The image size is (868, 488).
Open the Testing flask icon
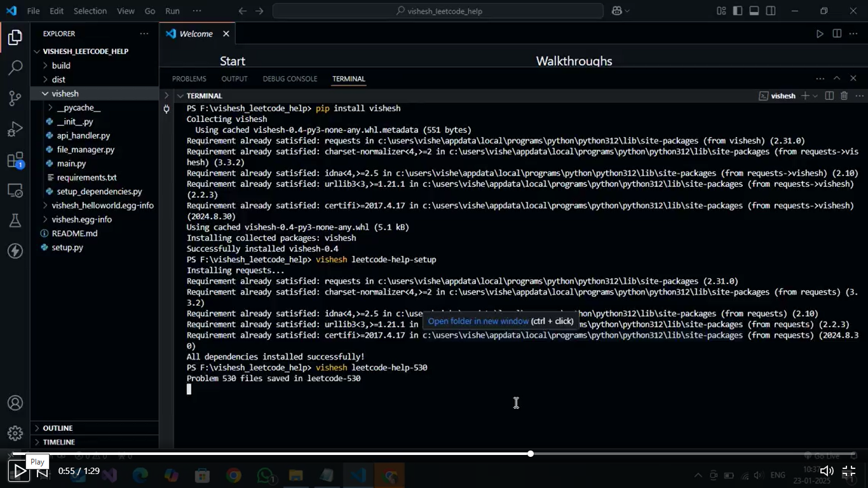tap(15, 220)
